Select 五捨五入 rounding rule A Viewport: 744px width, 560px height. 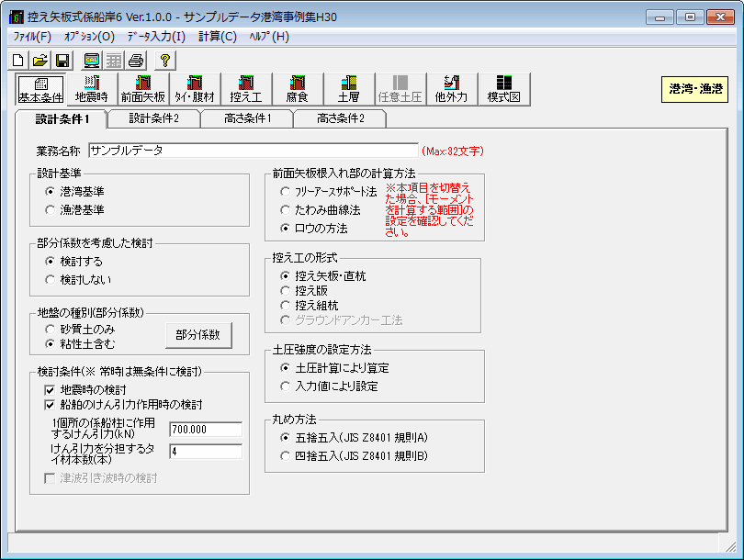[355, 438]
